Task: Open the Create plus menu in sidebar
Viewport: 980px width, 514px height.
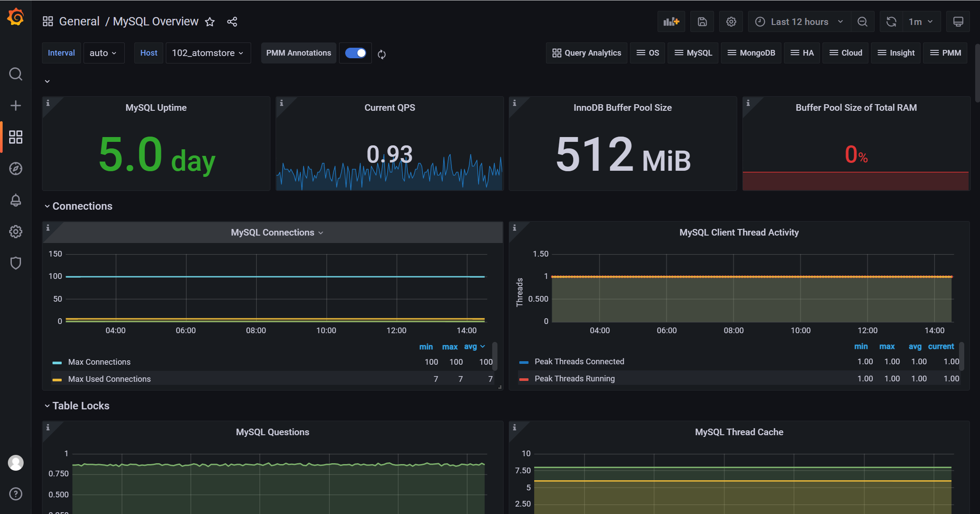Action: pyautogui.click(x=16, y=106)
